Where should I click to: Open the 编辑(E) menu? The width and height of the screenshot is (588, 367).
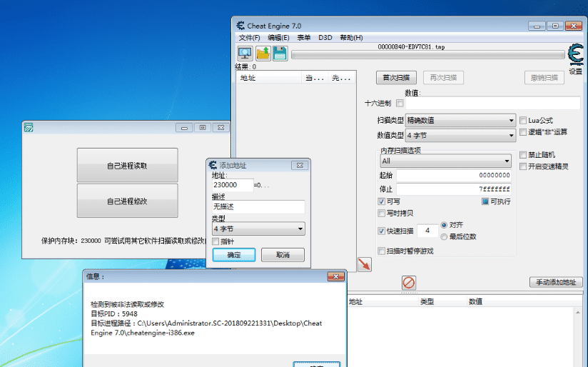(278, 38)
